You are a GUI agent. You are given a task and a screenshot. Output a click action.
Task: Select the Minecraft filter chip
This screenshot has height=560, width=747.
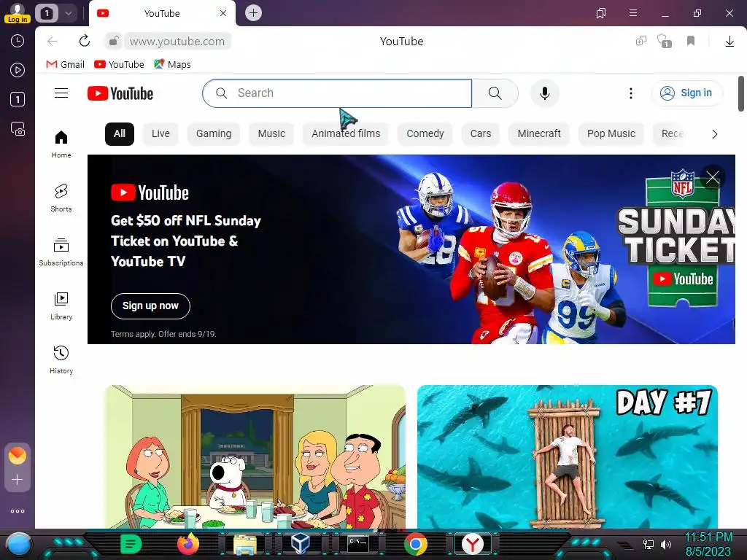tap(539, 134)
